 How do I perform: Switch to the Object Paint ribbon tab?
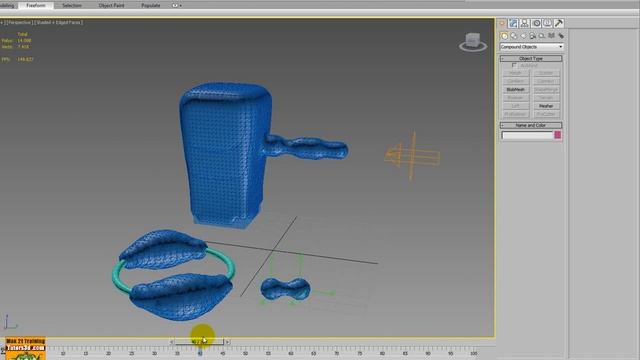pyautogui.click(x=111, y=6)
